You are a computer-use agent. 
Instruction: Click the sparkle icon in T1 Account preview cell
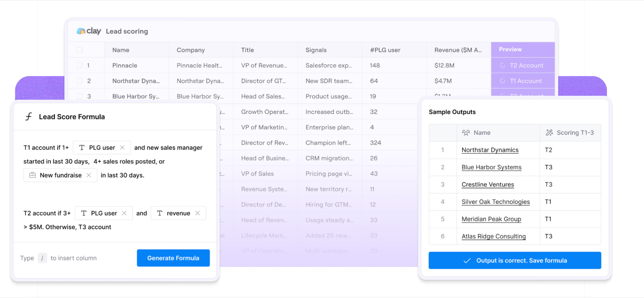pyautogui.click(x=502, y=81)
